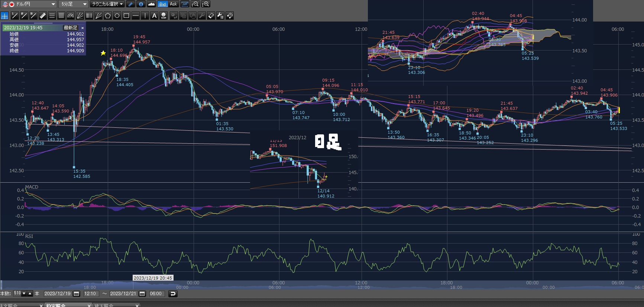
Task: Click the vertical zoom-in magnifier icon
Action: point(206,4)
